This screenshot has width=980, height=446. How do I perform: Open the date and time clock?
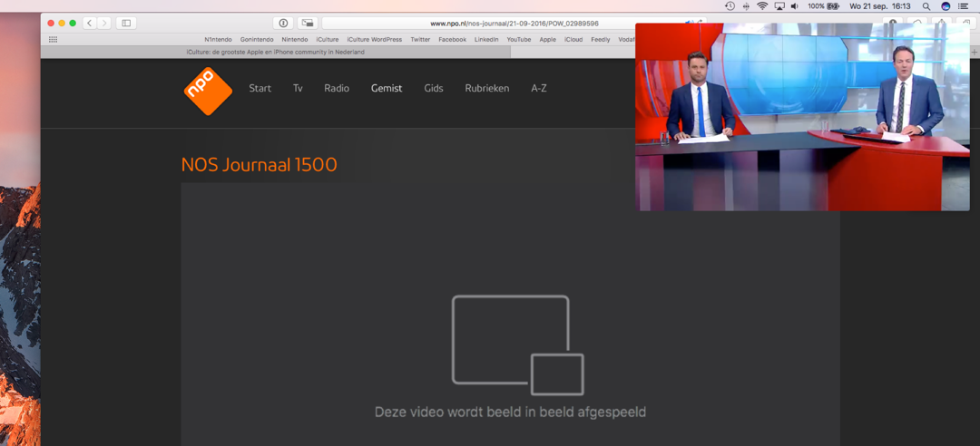[879, 6]
